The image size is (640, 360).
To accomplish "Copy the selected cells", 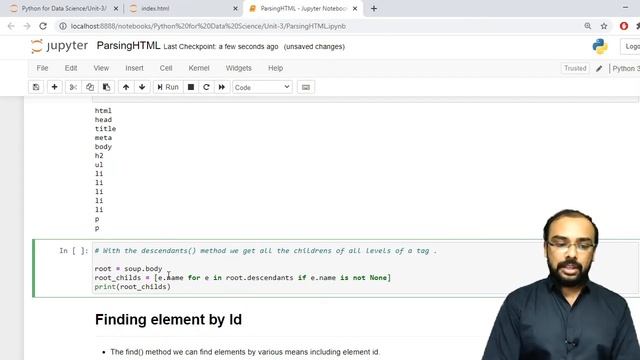I will click(90, 87).
